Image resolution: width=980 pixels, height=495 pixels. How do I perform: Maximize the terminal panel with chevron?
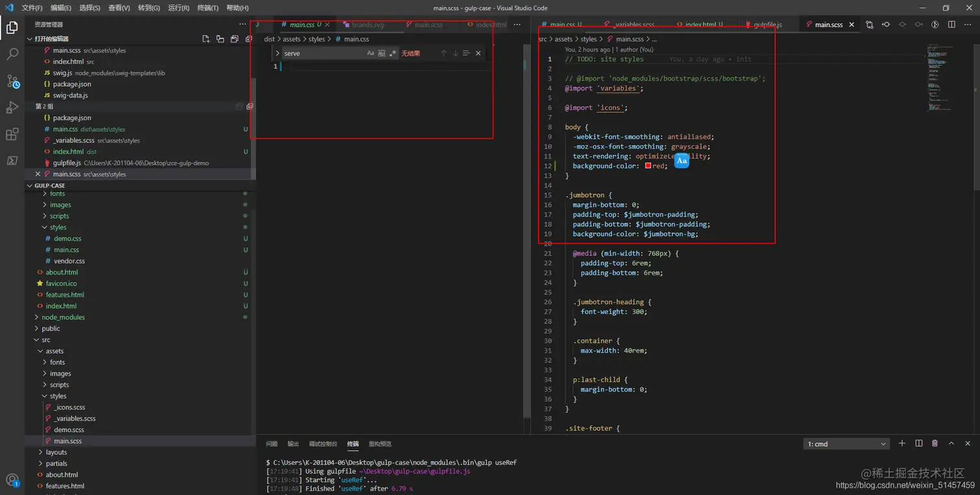(951, 443)
